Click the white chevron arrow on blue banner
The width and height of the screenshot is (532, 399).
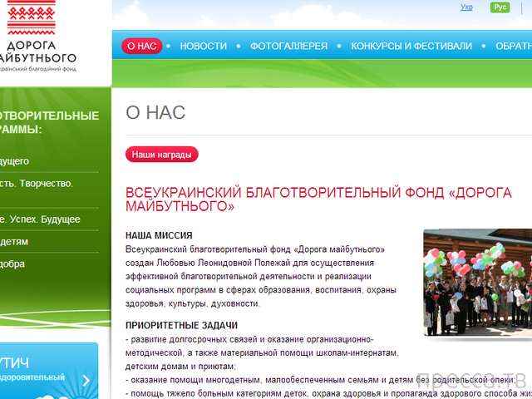pyautogui.click(x=86, y=381)
